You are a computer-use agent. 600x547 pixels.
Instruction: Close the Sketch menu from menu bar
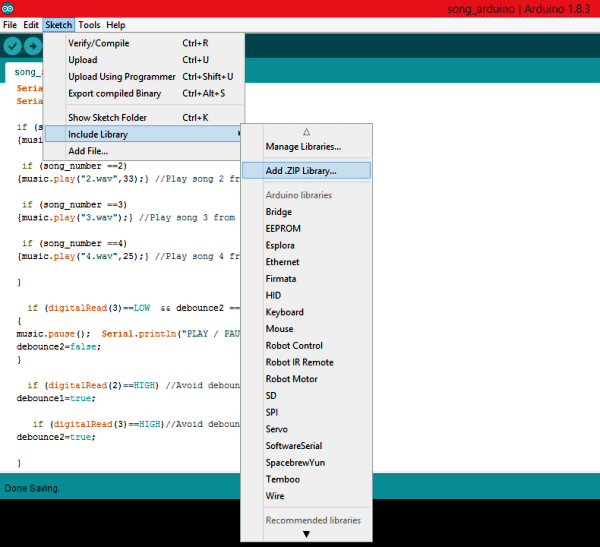59,25
